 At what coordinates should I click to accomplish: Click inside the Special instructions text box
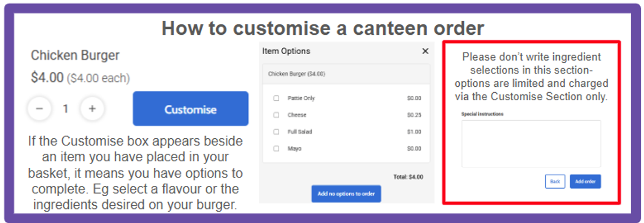tap(531, 144)
